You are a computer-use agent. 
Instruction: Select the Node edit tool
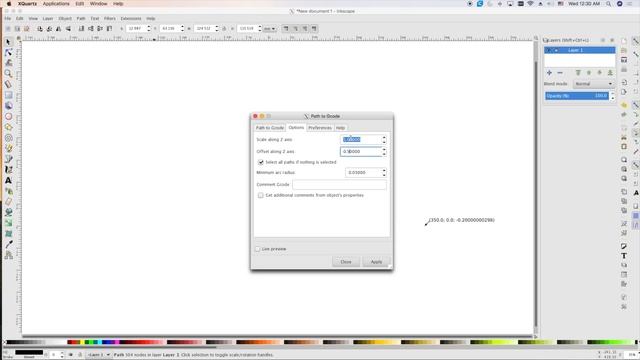8,52
